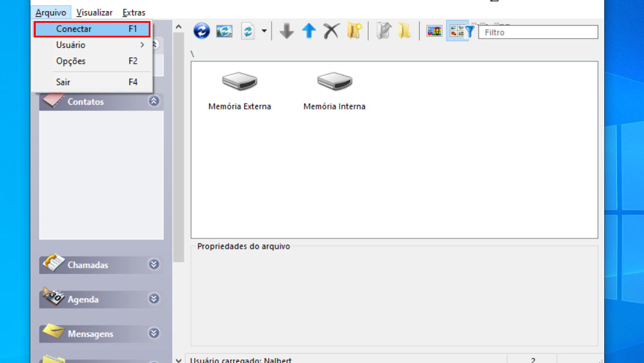Choose Conectar from the Arquivo menu
This screenshot has width=644, height=363.
tap(92, 29)
